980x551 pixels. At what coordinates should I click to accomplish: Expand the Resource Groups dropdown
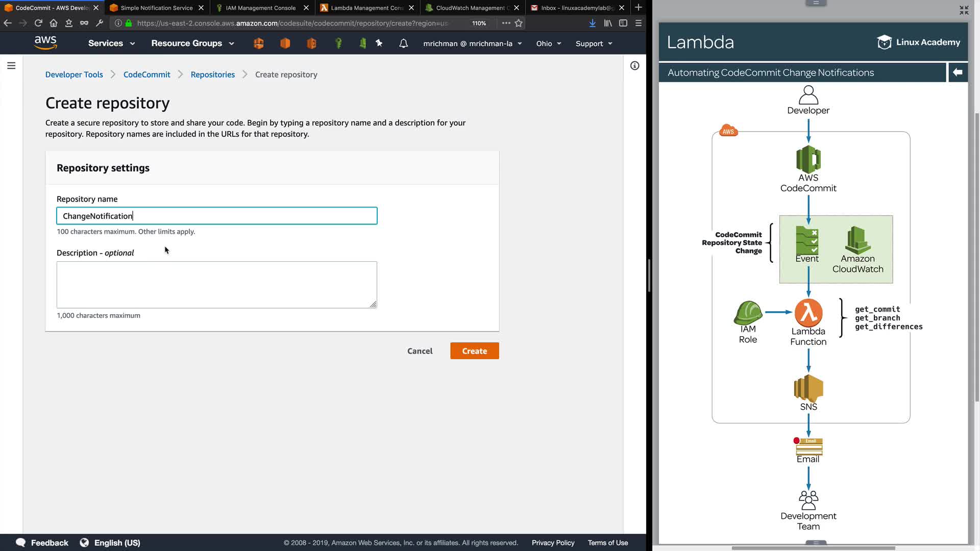192,43
